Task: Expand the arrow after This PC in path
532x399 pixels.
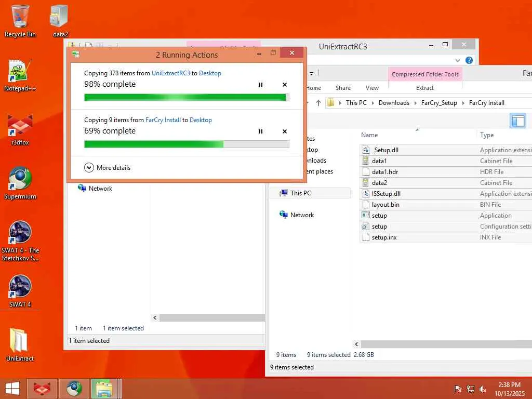Action: 373,103
